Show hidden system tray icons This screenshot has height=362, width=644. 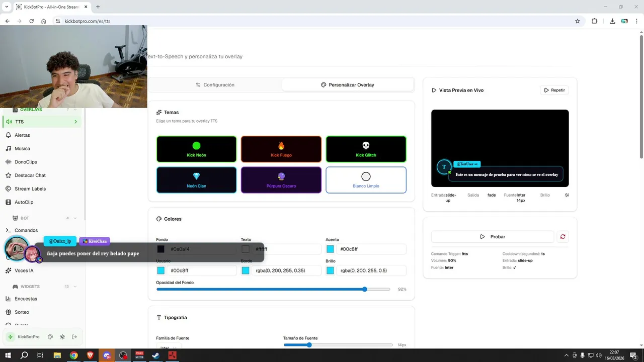point(567,355)
